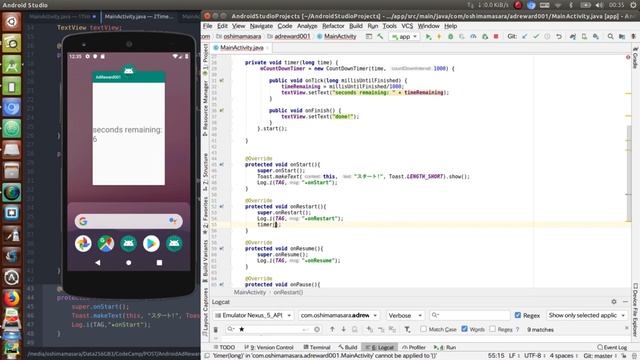640x360 pixels.
Task: Tap the Google Photos app in emulator
Action: 83,244
